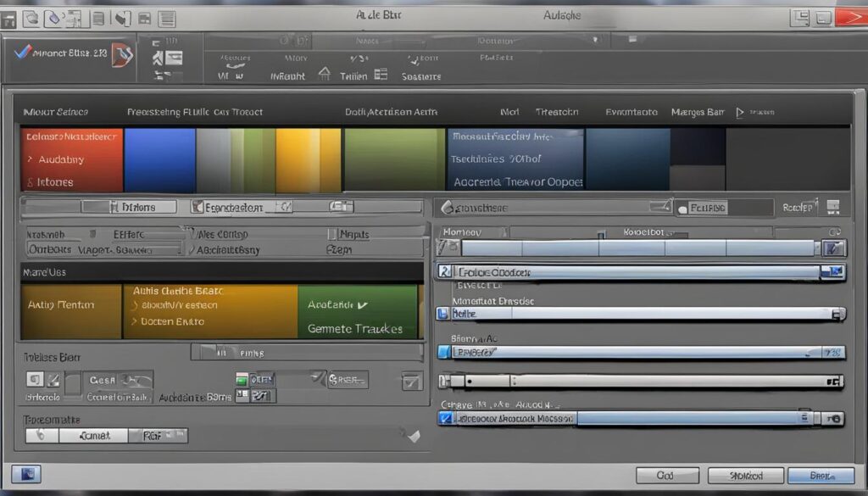Click the scribble icon below the OEEN field
The width and height of the screenshot is (868, 496).
[263, 396]
